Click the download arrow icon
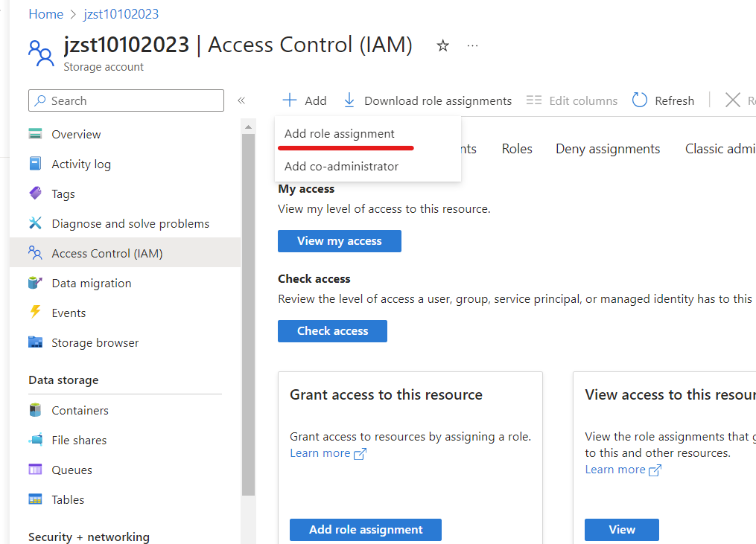Image resolution: width=756 pixels, height=544 pixels. click(349, 100)
